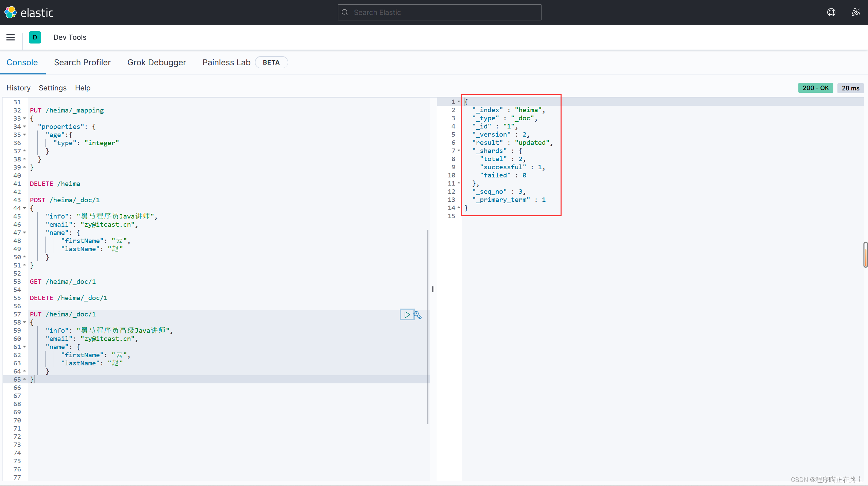Collapse the name object at line 61
Viewport: 868px width, 486px height.
tap(24, 347)
